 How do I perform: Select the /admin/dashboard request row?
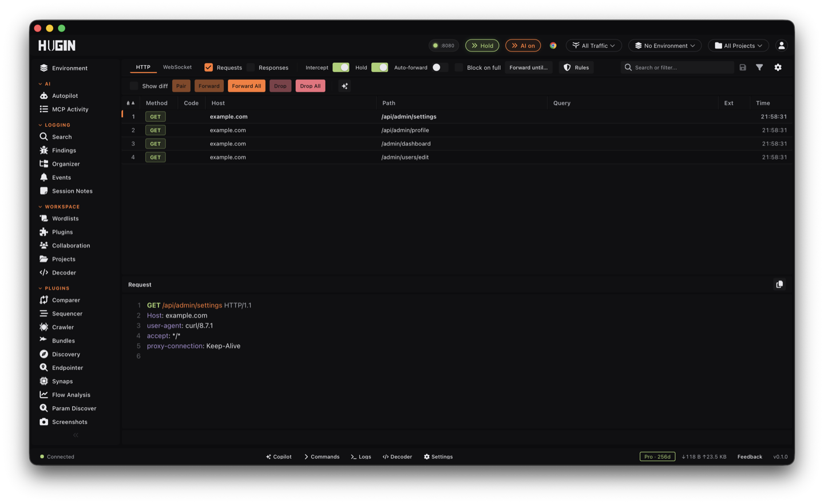pyautogui.click(x=457, y=144)
